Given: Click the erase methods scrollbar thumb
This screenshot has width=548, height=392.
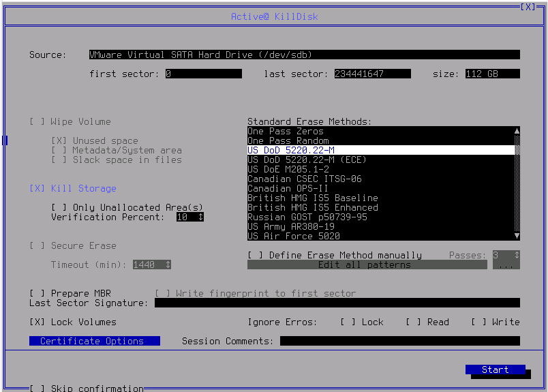Looking at the screenshot, I should 517,150.
